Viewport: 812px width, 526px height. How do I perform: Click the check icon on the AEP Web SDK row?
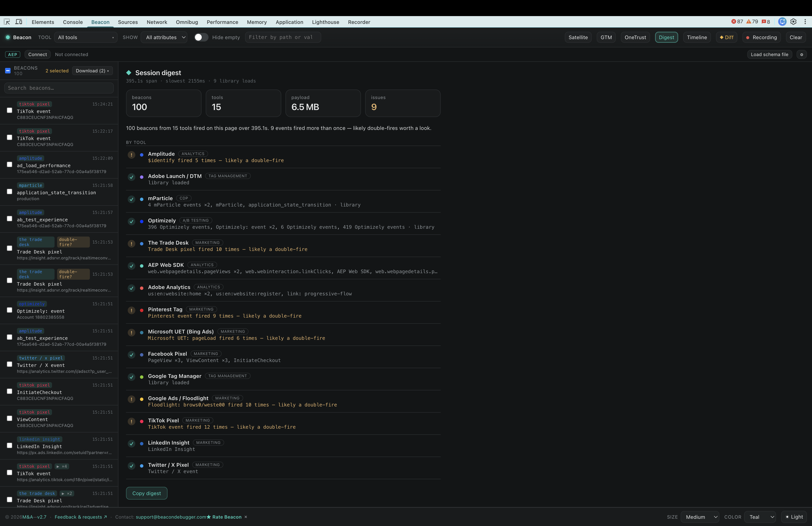pos(131,266)
